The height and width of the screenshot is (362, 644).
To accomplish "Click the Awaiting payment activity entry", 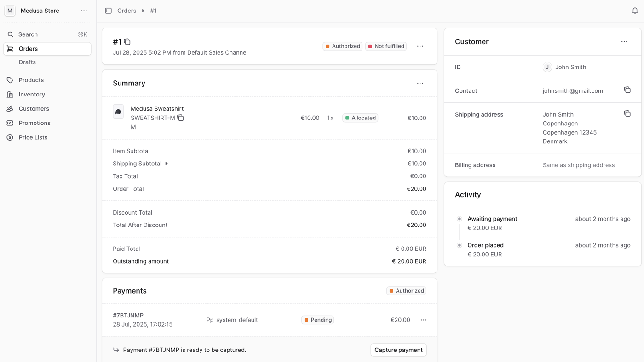I will [x=492, y=219].
